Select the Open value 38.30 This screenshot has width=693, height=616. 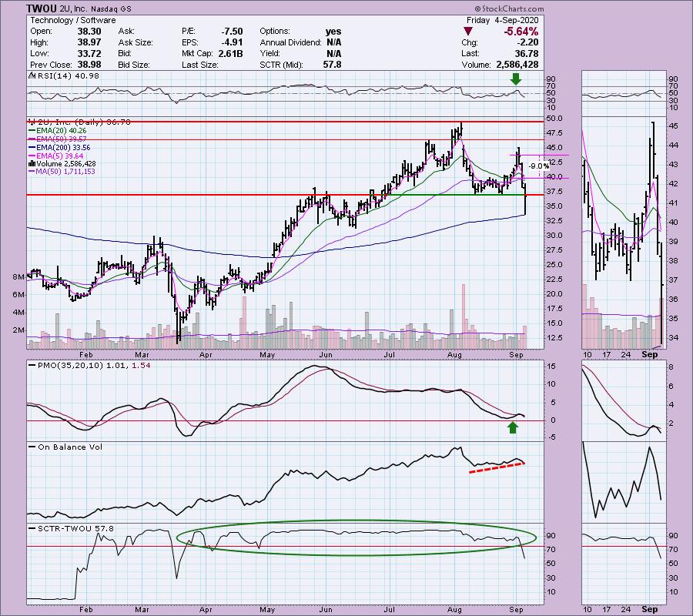[90, 32]
